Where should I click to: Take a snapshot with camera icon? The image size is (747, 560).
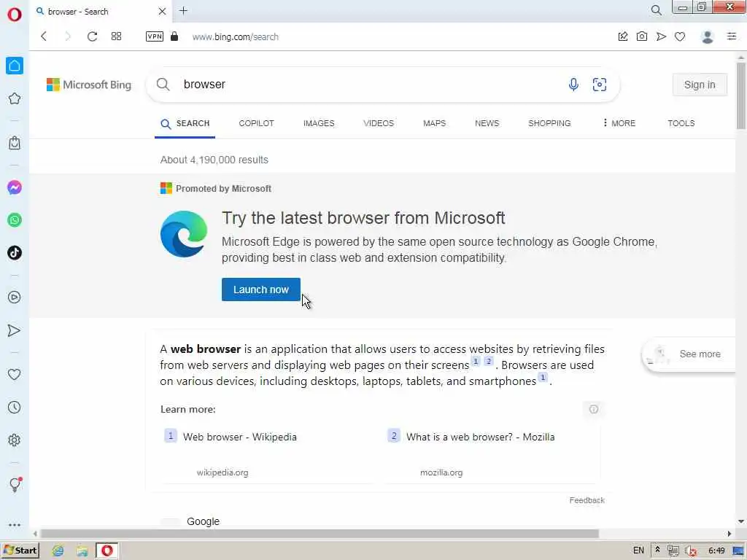pyautogui.click(x=642, y=36)
